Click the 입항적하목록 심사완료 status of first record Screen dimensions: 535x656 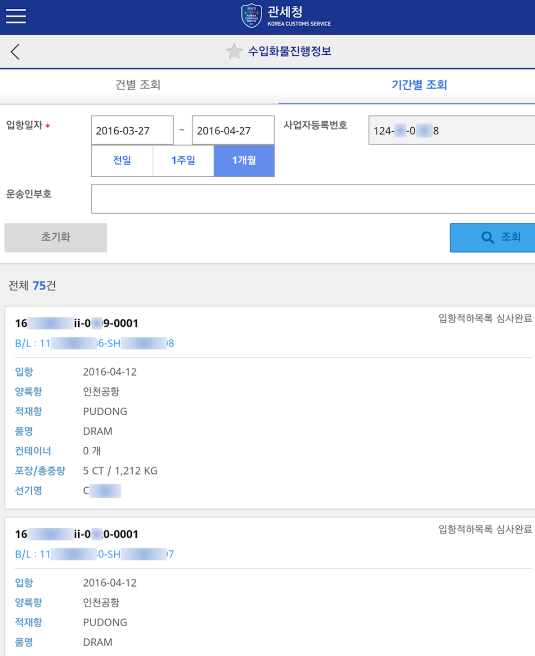pyautogui.click(x=485, y=318)
